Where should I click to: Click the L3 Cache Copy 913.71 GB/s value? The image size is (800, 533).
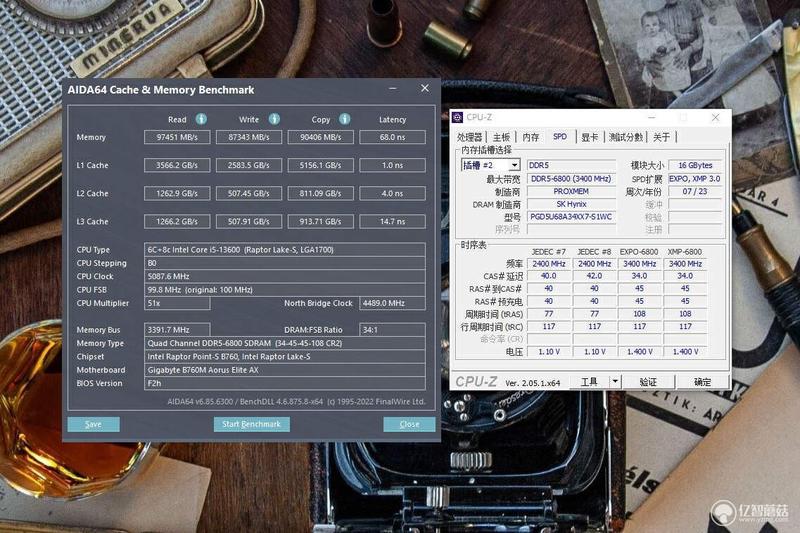[320, 221]
